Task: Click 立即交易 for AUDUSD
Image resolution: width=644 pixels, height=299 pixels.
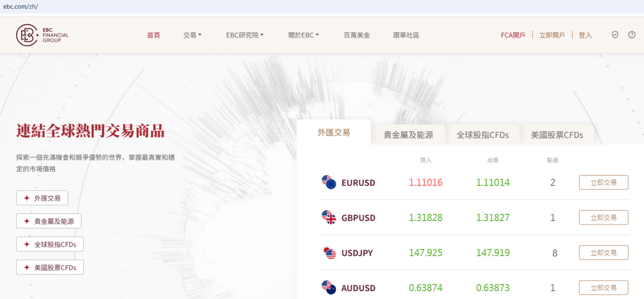Action: [x=603, y=287]
